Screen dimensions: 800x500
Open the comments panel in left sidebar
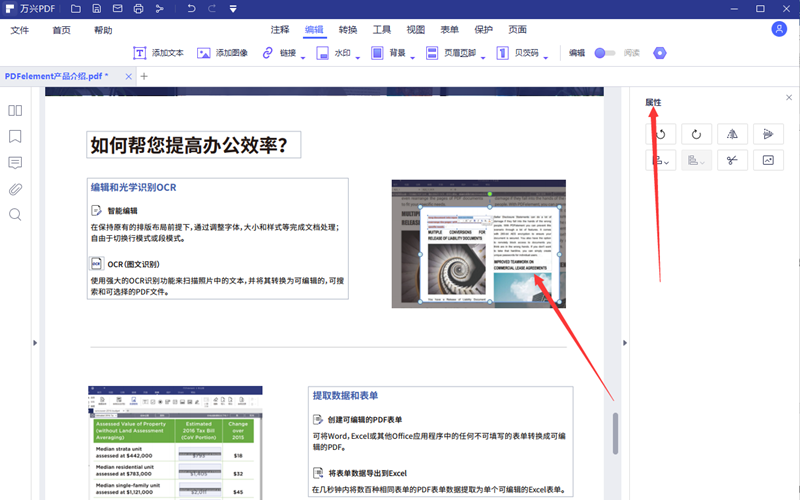[x=15, y=162]
